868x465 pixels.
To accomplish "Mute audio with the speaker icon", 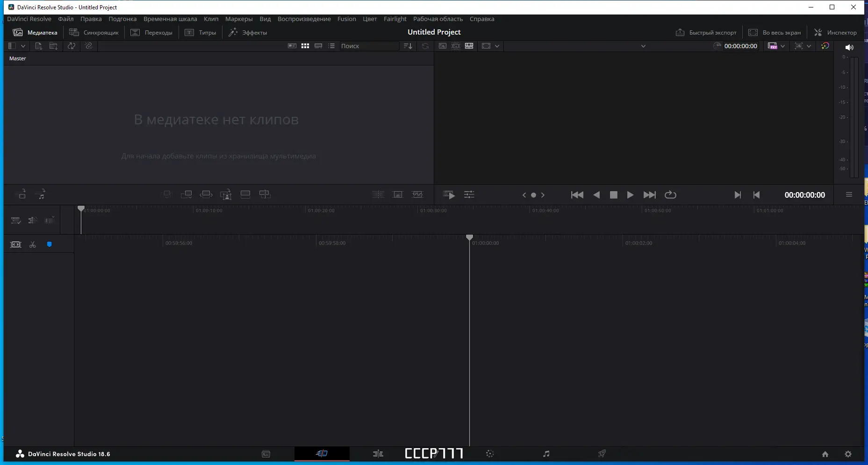I will [849, 47].
